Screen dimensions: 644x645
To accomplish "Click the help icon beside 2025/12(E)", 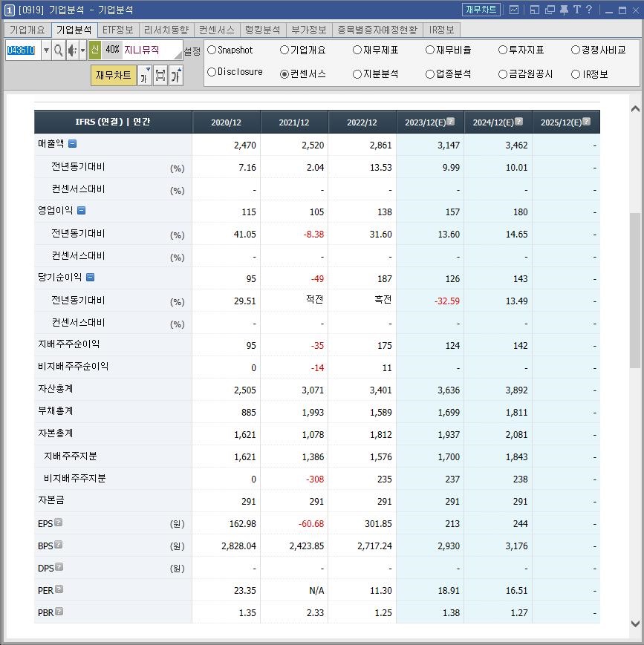I will (x=587, y=121).
